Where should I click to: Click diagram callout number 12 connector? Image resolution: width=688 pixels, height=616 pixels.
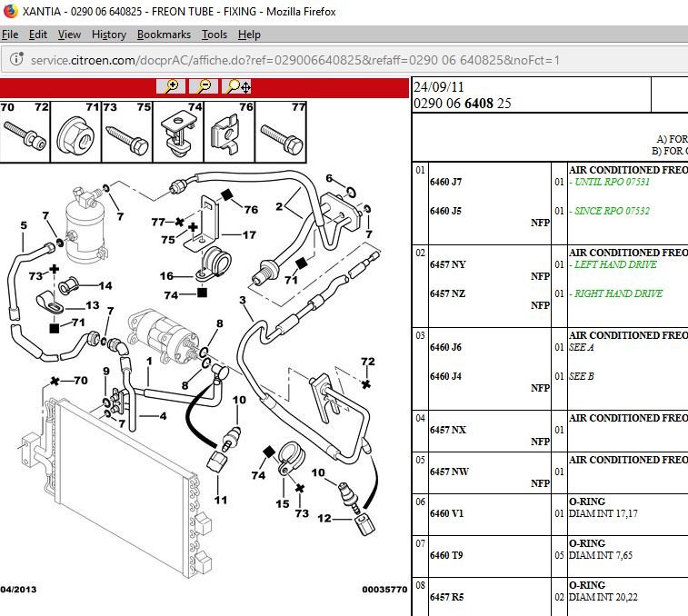pyautogui.click(x=324, y=518)
